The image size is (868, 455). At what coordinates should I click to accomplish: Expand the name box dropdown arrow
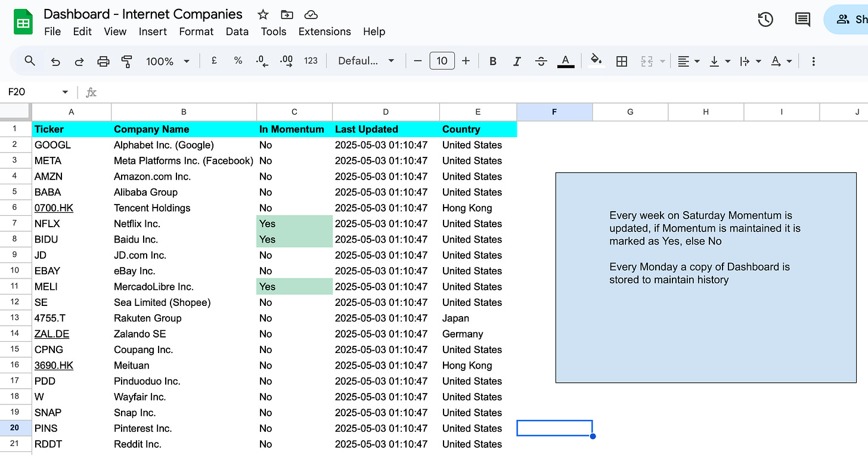pos(65,92)
